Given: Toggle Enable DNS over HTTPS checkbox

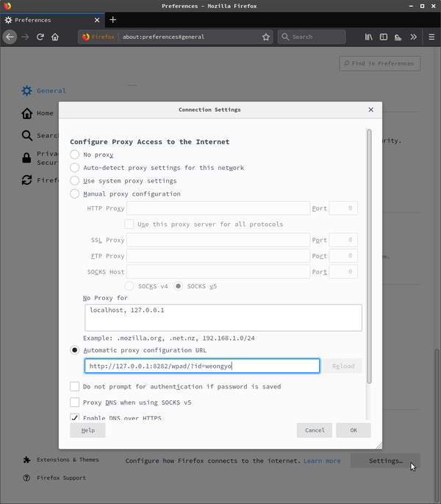Looking at the screenshot, I should point(74,417).
